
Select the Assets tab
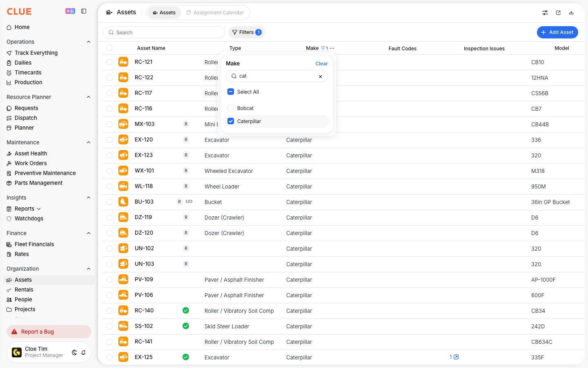164,13
